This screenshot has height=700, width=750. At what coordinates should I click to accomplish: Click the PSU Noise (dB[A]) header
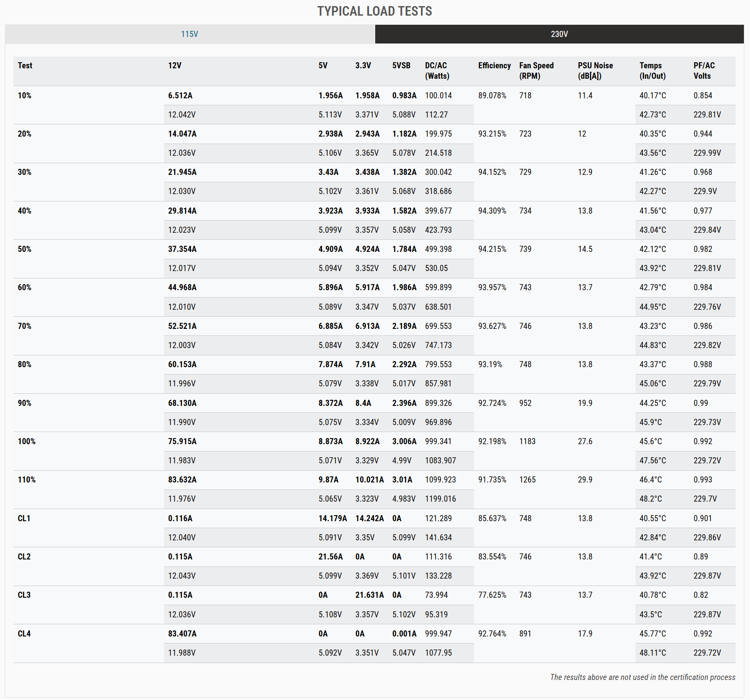[x=595, y=70]
